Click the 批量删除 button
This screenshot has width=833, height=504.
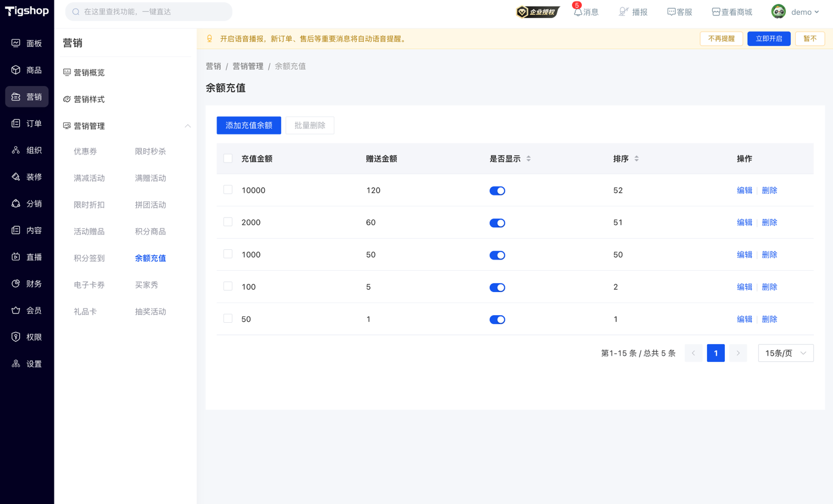coord(310,125)
